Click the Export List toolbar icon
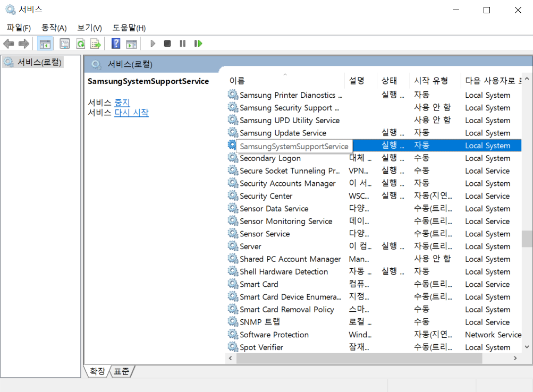Image resolution: width=533 pixels, height=392 pixels. (96, 44)
